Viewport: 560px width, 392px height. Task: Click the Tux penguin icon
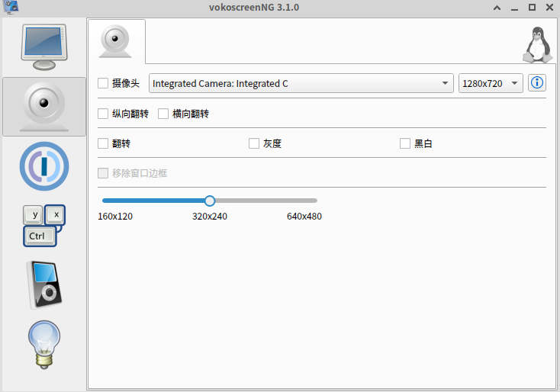pyautogui.click(x=538, y=45)
